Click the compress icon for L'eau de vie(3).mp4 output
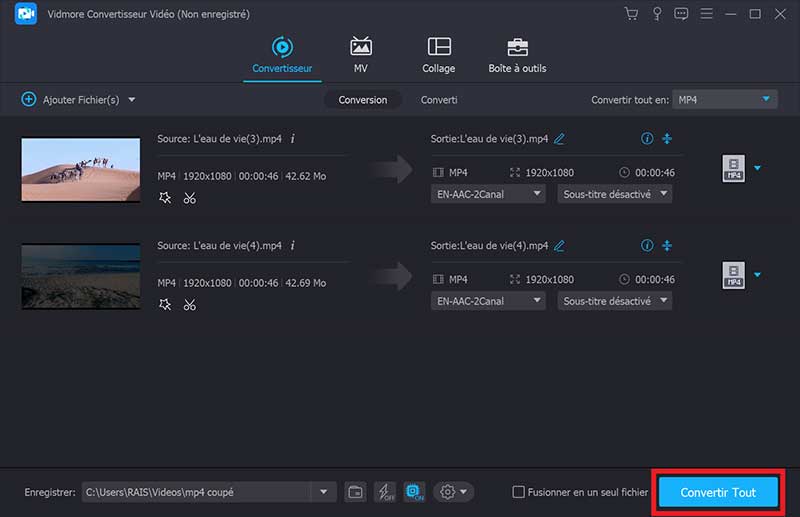 tap(667, 138)
